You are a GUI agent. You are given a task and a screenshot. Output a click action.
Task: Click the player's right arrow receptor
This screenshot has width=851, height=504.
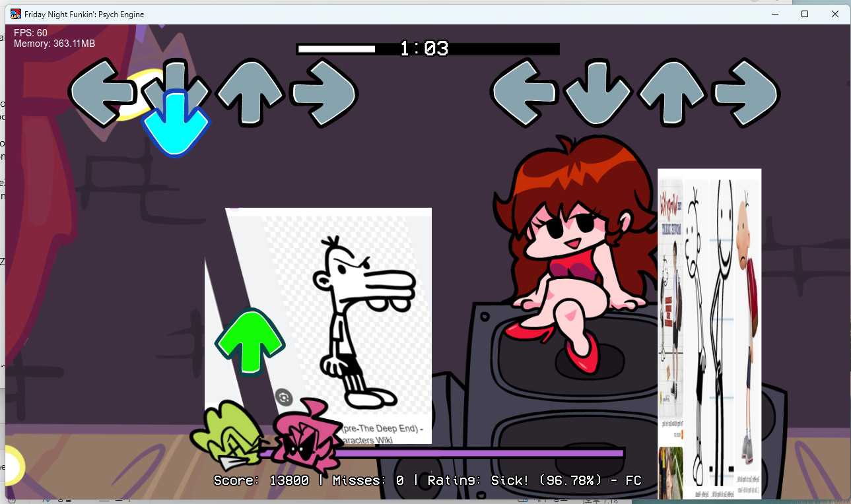tap(747, 93)
